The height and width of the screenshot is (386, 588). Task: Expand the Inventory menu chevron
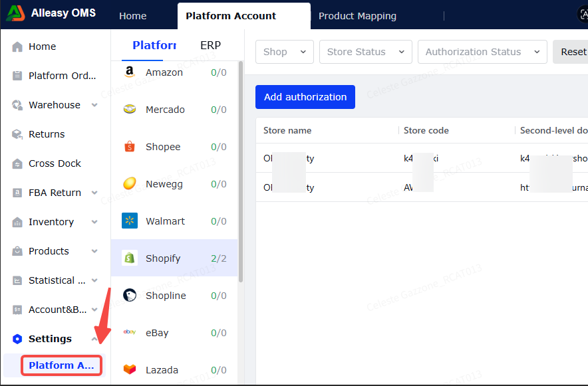(x=94, y=222)
